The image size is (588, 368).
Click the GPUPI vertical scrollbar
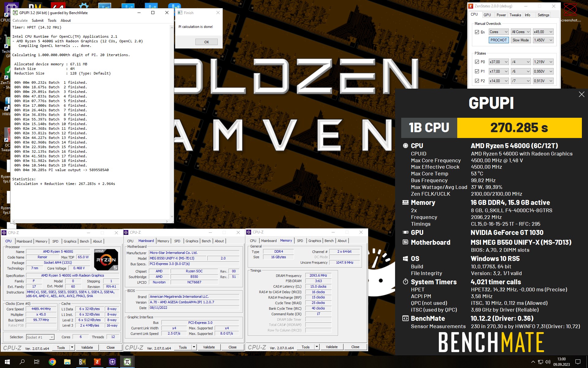click(171, 122)
